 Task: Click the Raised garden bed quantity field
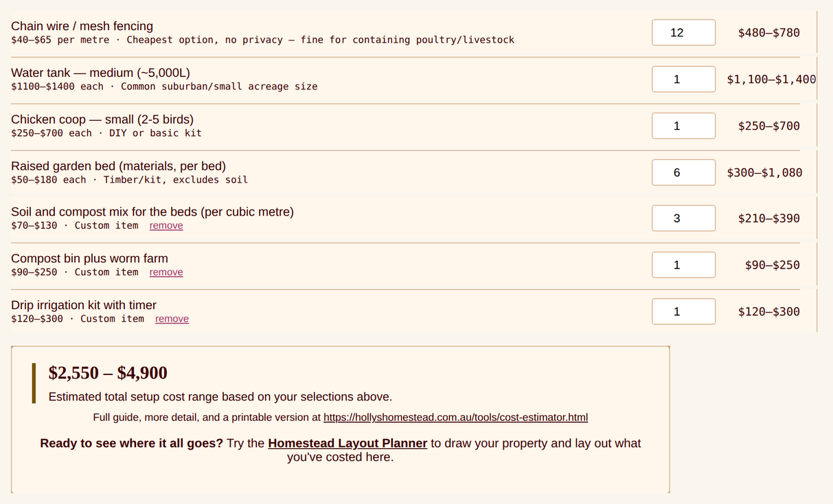683,172
